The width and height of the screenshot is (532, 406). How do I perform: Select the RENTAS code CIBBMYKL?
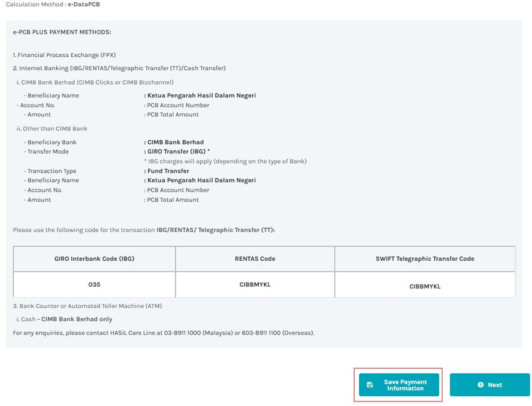tap(255, 284)
